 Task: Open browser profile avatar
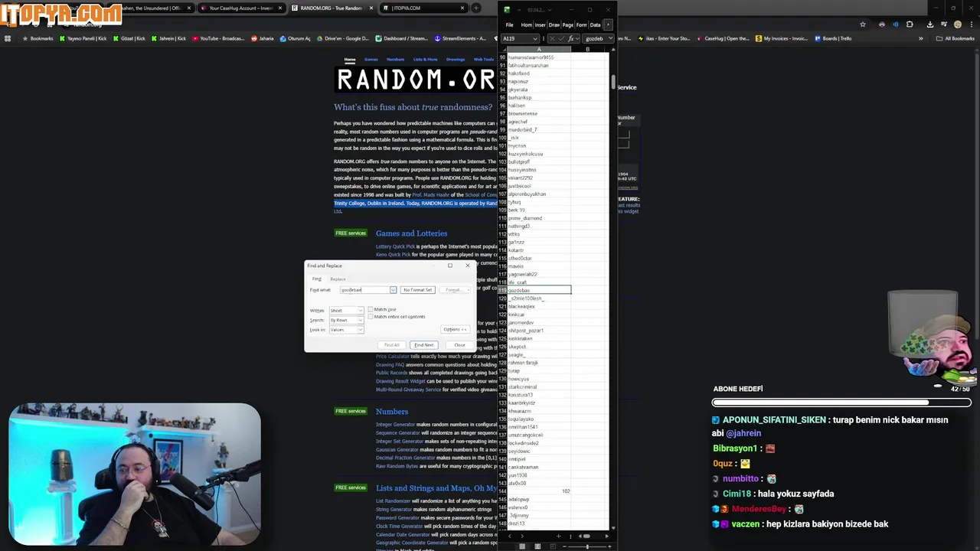click(957, 24)
